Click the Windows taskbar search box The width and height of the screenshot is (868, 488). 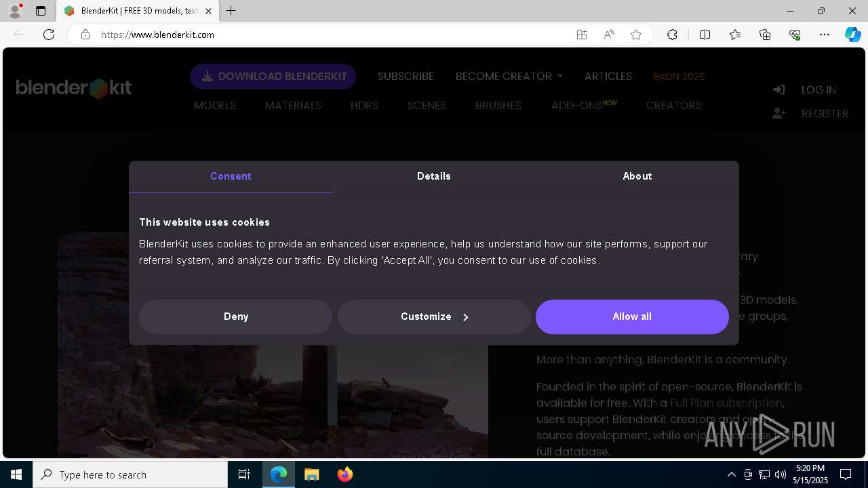[130, 474]
